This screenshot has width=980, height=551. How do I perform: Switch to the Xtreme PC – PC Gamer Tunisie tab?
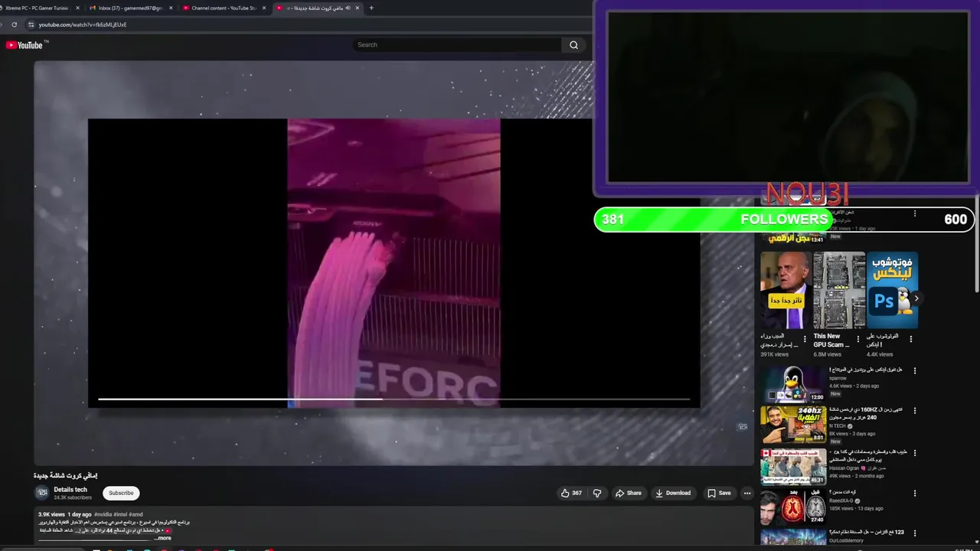click(37, 8)
